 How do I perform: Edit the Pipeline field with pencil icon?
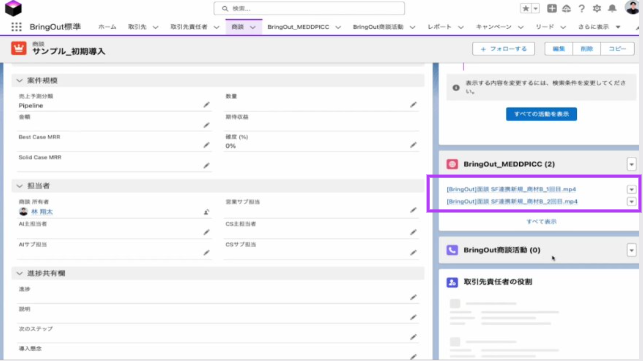[x=206, y=105]
